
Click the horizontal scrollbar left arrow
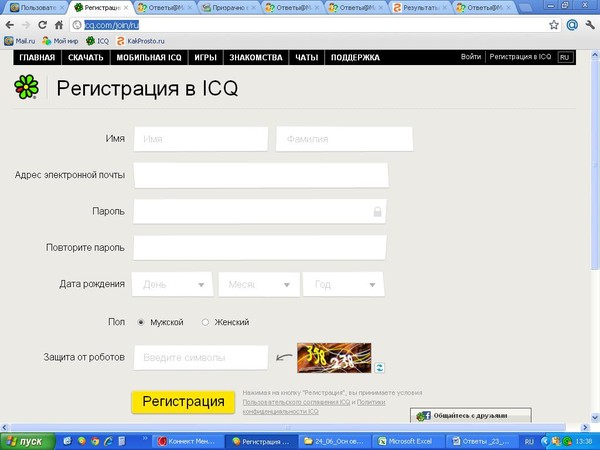[4, 427]
